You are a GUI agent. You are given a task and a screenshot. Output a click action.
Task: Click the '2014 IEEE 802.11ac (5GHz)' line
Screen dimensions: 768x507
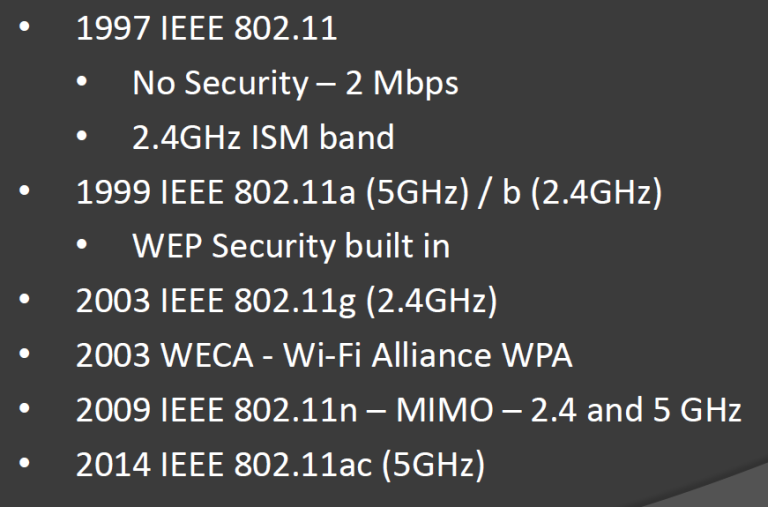tap(280, 464)
